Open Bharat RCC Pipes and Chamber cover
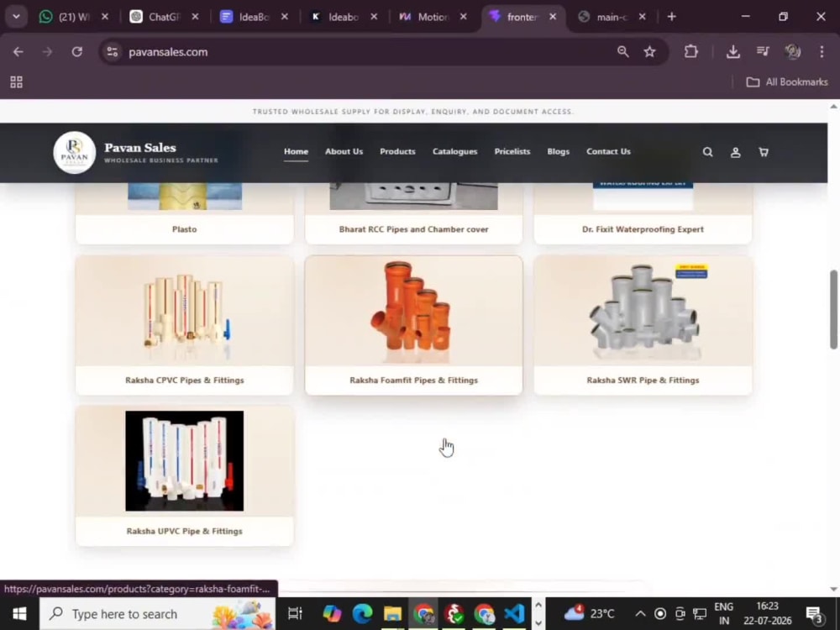840x630 pixels. click(413, 229)
